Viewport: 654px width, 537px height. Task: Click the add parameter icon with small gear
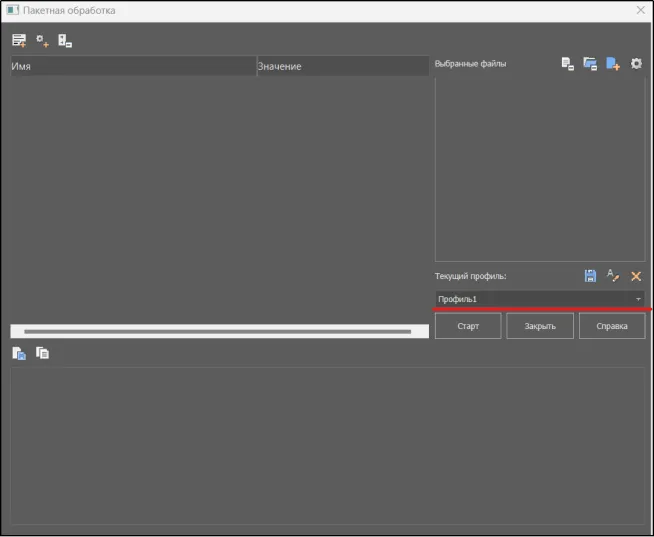click(x=42, y=41)
